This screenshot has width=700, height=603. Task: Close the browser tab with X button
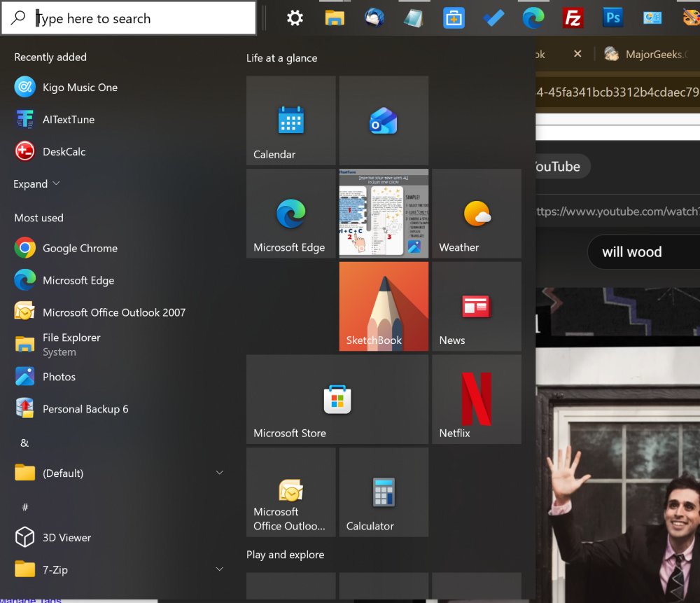point(577,54)
